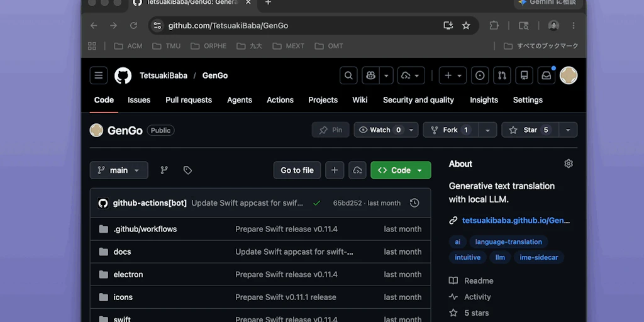The height and width of the screenshot is (322, 644).
Task: Select the intuitive topic tag
Action: click(467, 257)
